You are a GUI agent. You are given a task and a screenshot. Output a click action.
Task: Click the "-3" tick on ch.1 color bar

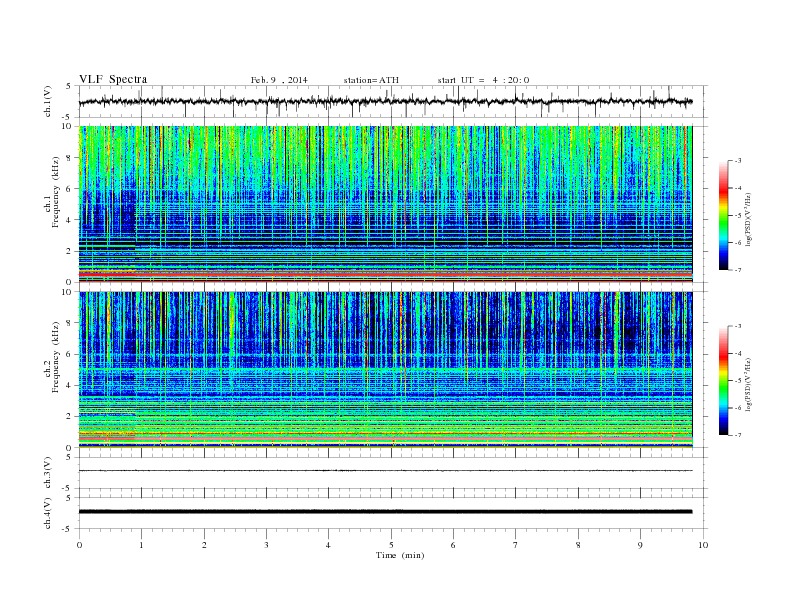(x=738, y=161)
